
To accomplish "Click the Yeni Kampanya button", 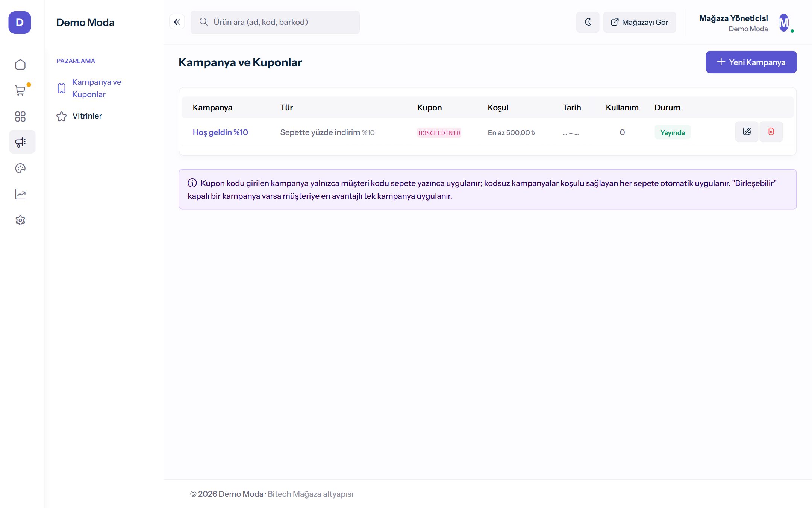I will click(751, 62).
